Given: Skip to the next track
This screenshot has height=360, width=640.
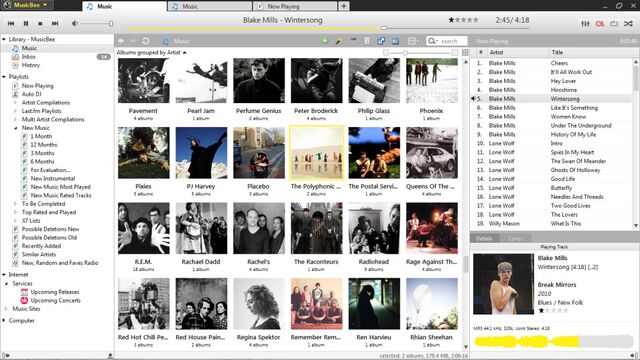Looking at the screenshot, I should click(55, 24).
